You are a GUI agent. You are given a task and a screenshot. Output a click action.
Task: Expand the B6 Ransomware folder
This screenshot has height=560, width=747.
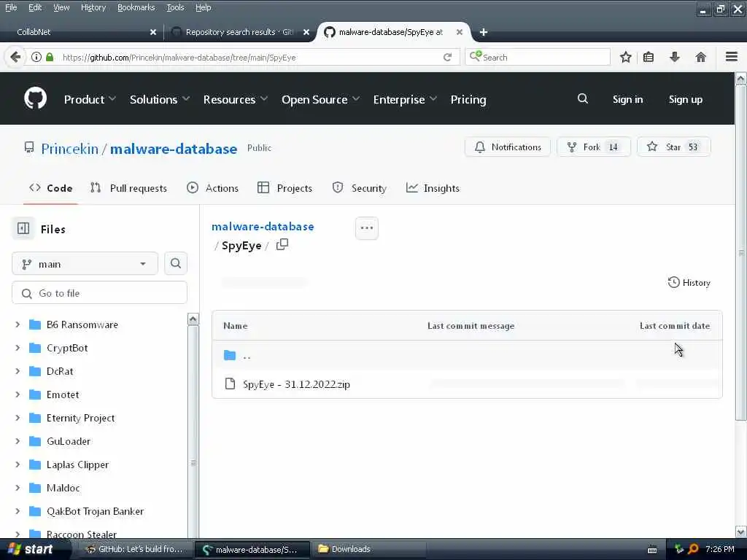18,324
